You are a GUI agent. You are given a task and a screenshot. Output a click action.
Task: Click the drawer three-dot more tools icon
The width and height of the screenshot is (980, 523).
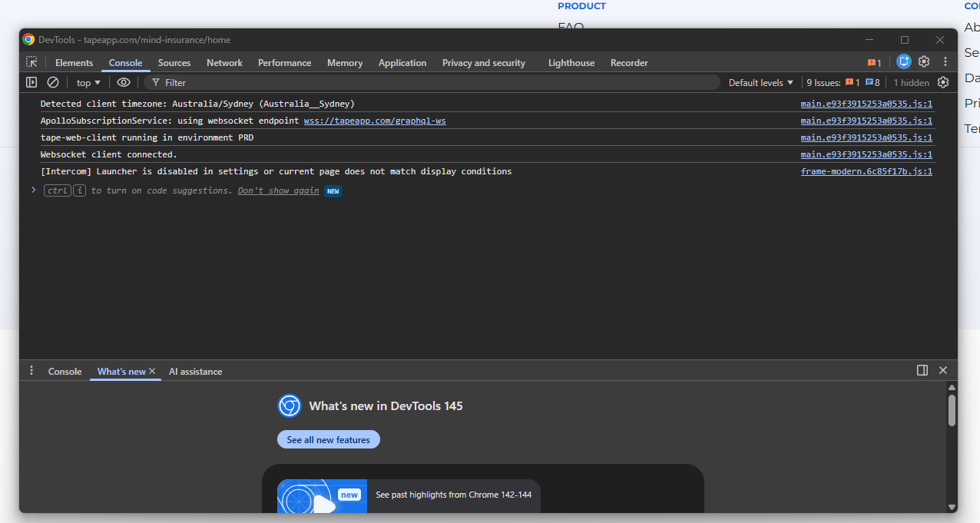point(31,371)
